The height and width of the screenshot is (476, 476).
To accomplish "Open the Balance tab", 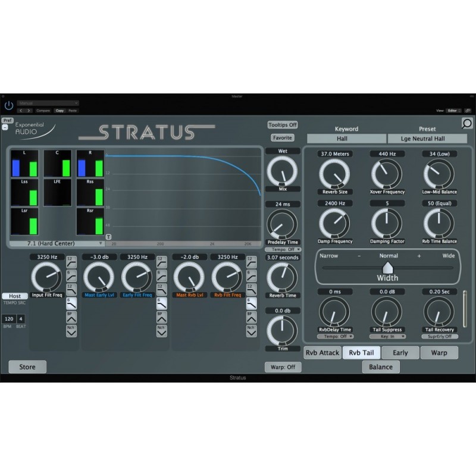I will (380, 367).
